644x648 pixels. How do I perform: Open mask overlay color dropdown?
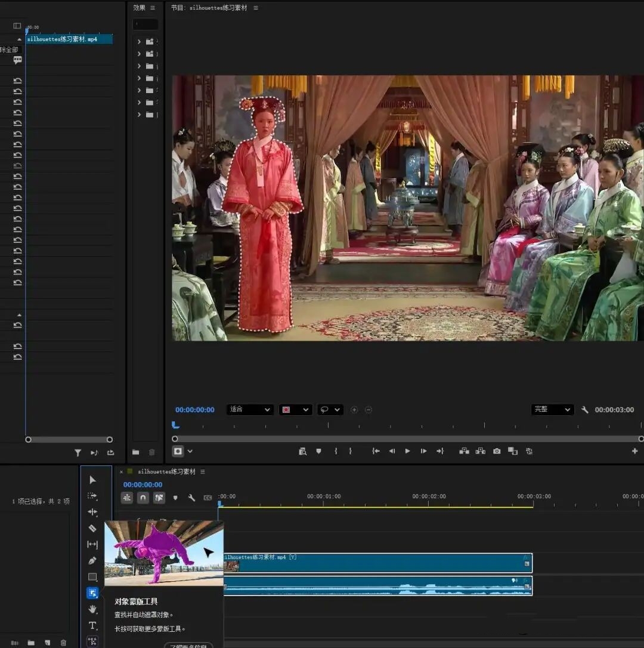[295, 410]
